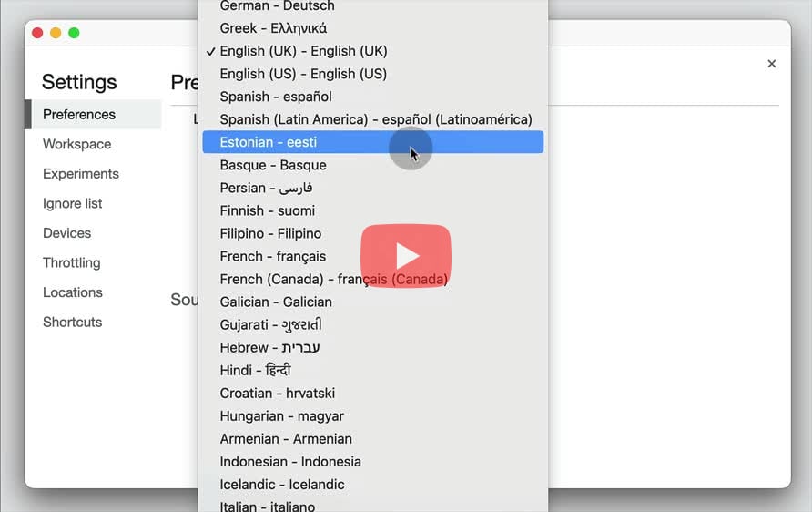
Task: Click the red window close button
Action: click(37, 33)
